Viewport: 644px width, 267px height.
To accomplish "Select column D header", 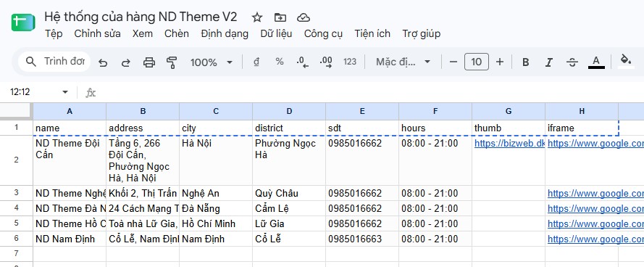I will 289,112.
